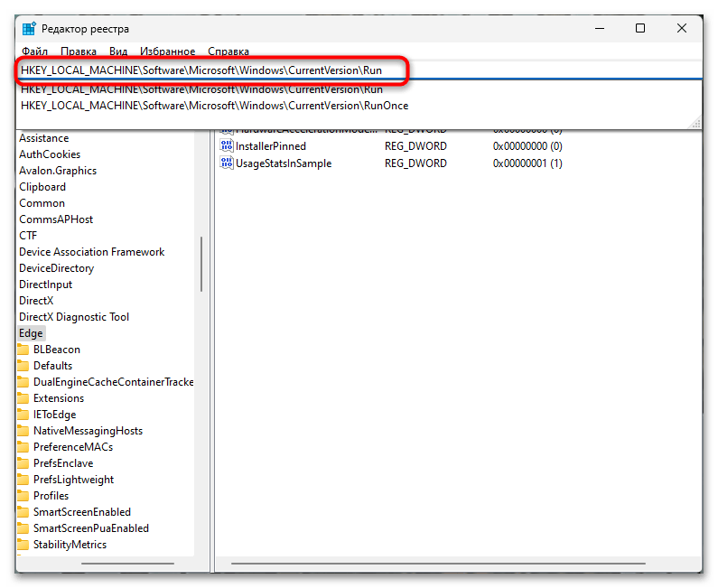Select the DeviceDirectory key
Image resolution: width=718 pixels, height=588 pixels.
(x=56, y=268)
